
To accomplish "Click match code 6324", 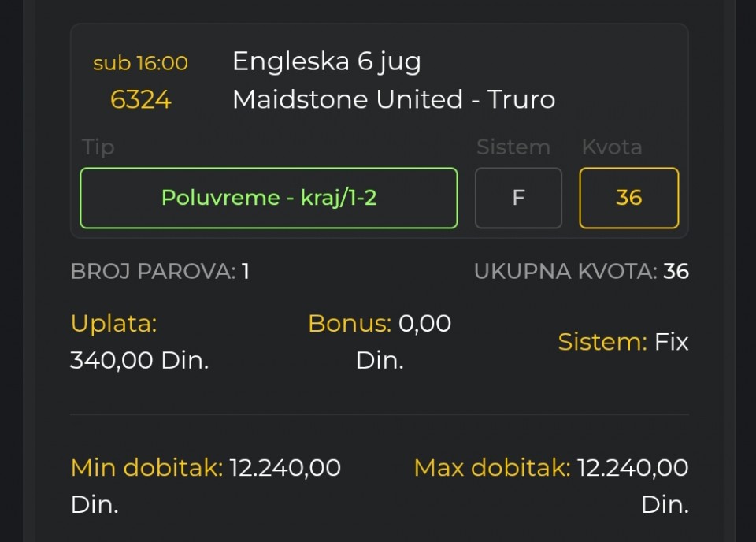I will [140, 100].
